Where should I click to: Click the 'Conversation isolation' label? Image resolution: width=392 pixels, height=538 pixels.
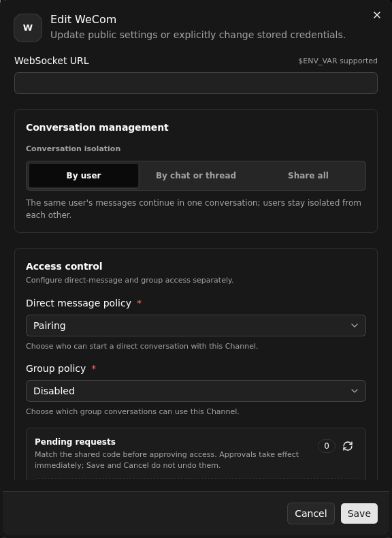tap(73, 148)
